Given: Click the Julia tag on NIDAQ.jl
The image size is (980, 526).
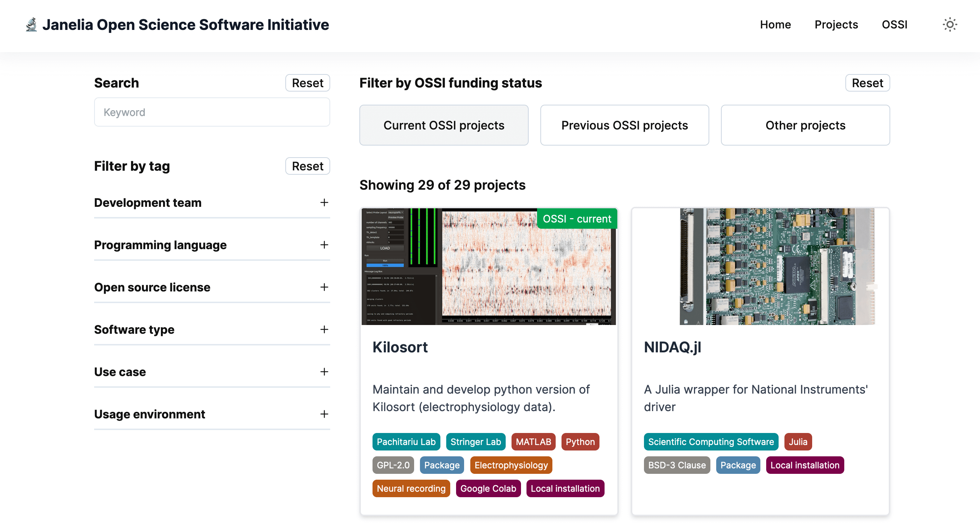Looking at the screenshot, I should click(x=798, y=442).
